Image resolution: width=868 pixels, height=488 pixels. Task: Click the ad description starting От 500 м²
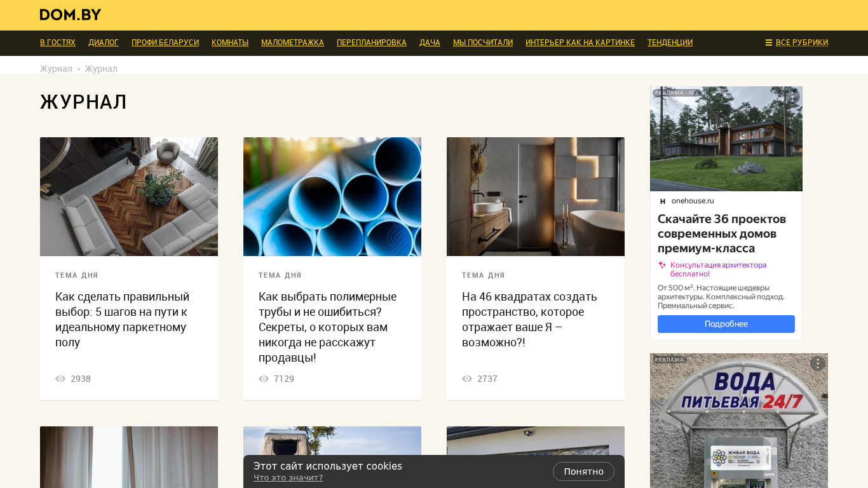coord(721,297)
